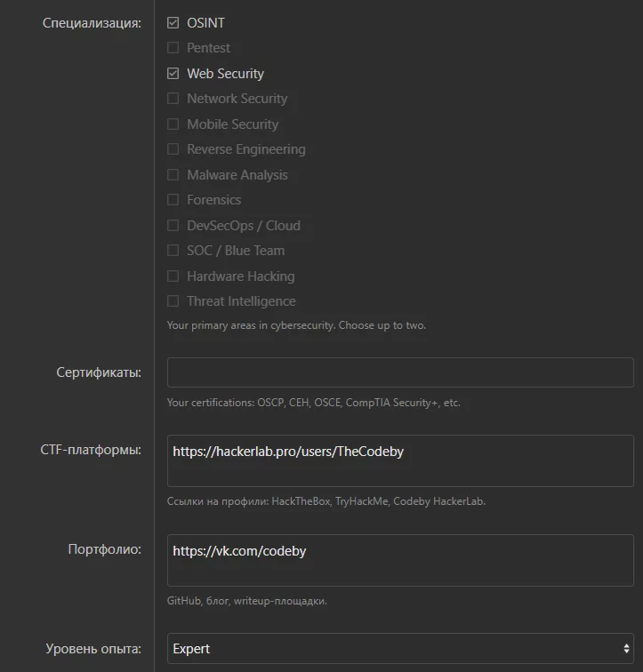Click the Expert dropdown arrow stepper
Viewport: 643px width, 672px height.
[626, 649]
